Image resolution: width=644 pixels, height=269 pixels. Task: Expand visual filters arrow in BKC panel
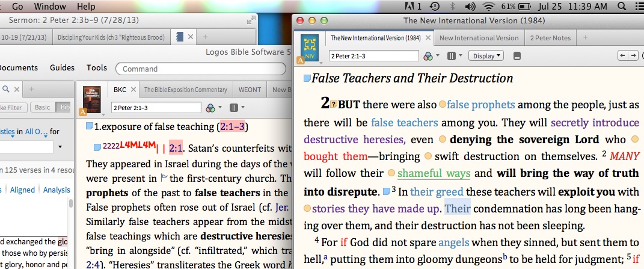pyautogui.click(x=220, y=107)
